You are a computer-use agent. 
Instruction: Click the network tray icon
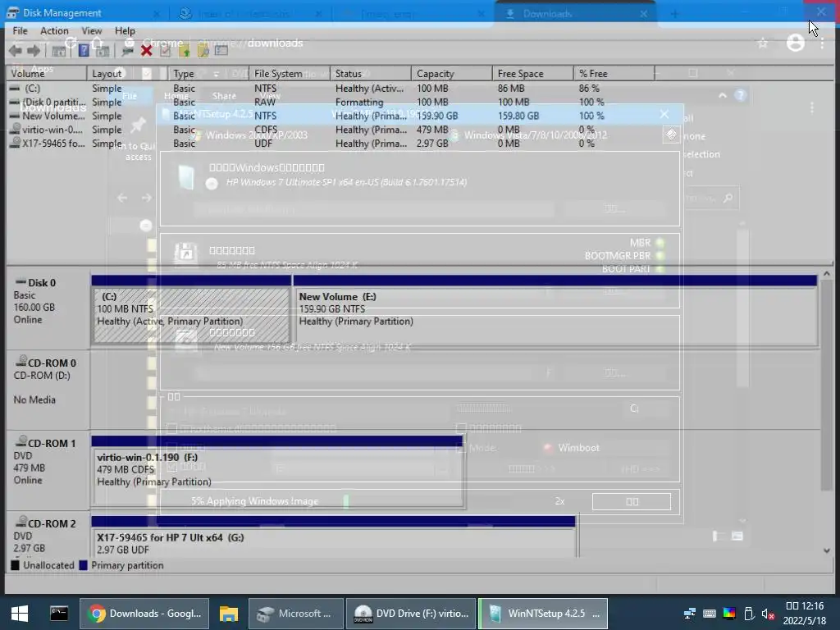click(690, 614)
